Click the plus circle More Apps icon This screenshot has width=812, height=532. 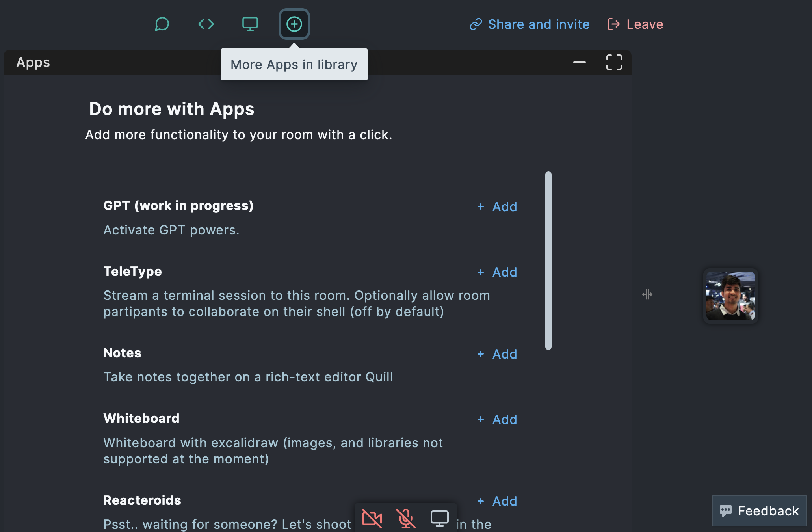pyautogui.click(x=294, y=24)
